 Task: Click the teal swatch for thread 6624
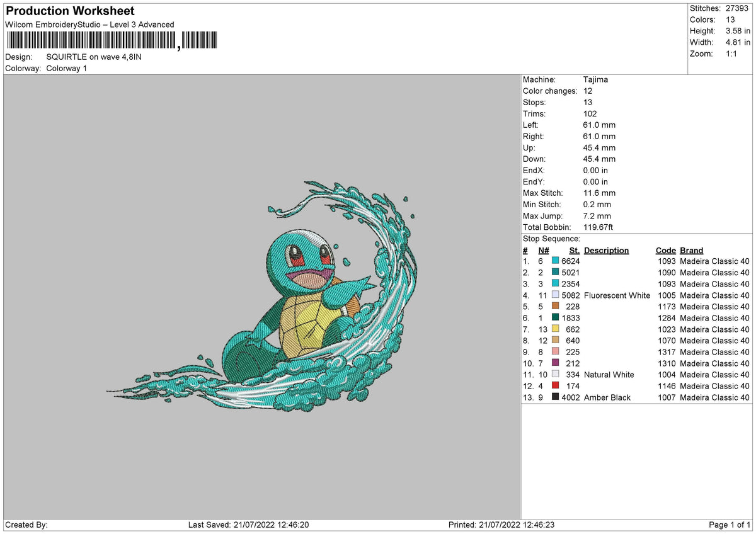(x=555, y=261)
